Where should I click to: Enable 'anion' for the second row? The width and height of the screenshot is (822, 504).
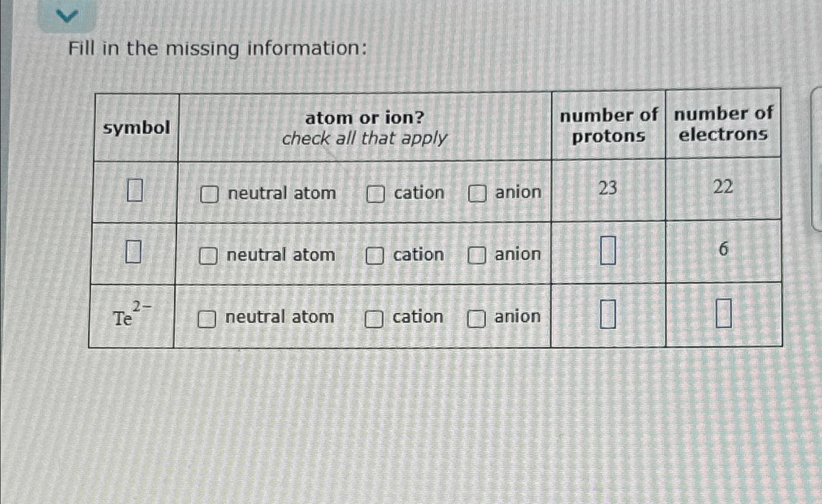pos(477,255)
